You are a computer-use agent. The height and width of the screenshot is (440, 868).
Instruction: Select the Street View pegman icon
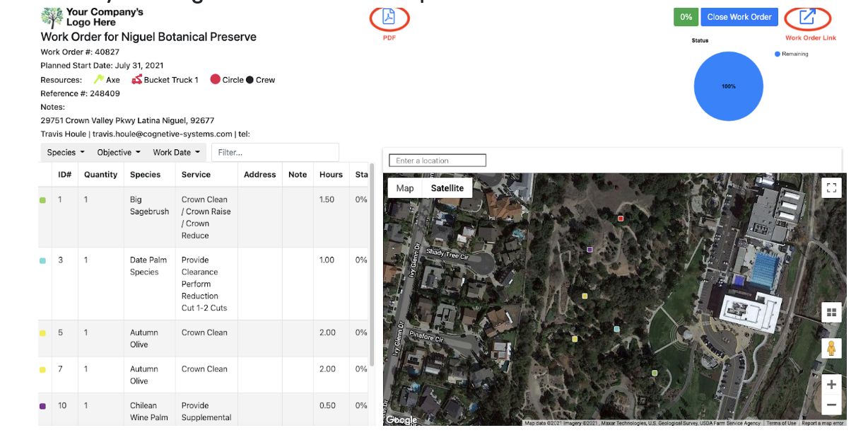coord(831,349)
